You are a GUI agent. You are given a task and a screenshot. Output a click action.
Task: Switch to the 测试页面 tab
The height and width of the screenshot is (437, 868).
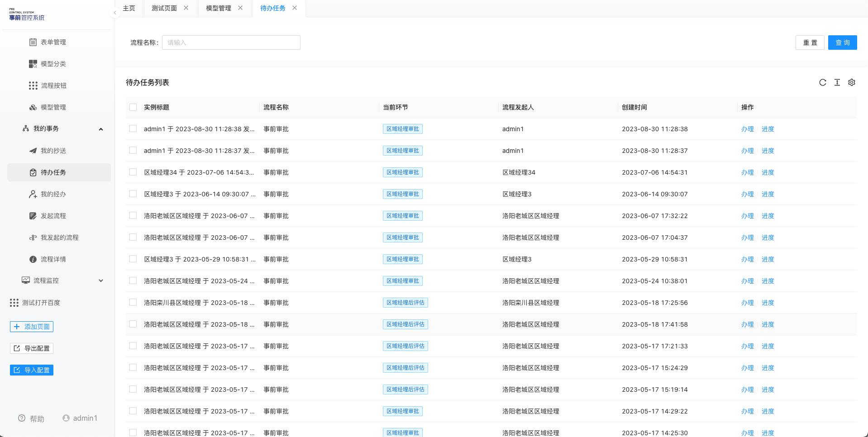click(x=164, y=8)
